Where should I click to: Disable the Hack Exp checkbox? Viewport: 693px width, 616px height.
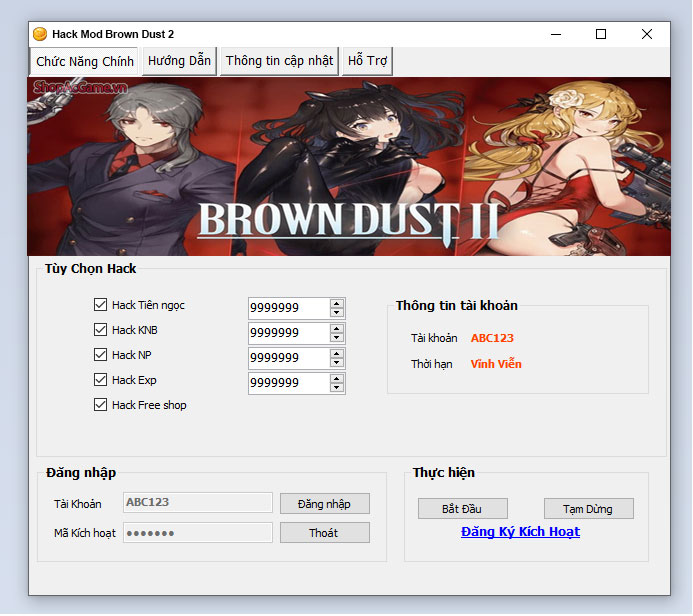click(x=100, y=380)
